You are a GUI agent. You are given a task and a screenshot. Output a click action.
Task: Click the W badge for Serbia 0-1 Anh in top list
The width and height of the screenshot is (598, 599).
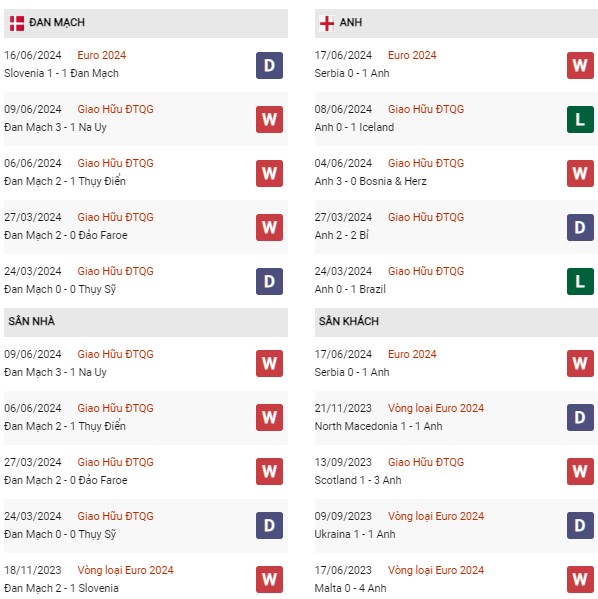(x=580, y=65)
